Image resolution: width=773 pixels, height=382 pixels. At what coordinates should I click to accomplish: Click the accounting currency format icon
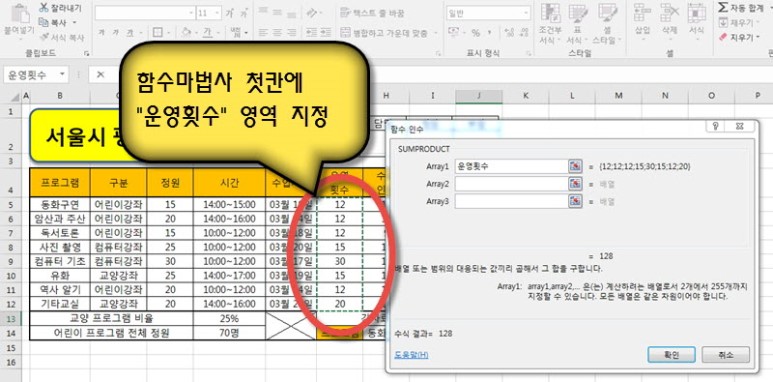point(453,33)
